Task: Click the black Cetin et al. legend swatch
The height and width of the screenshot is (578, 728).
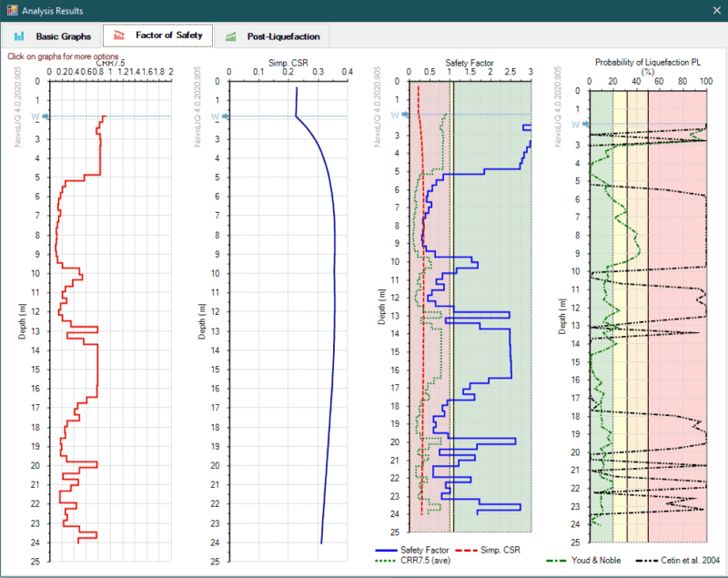Action: (646, 561)
